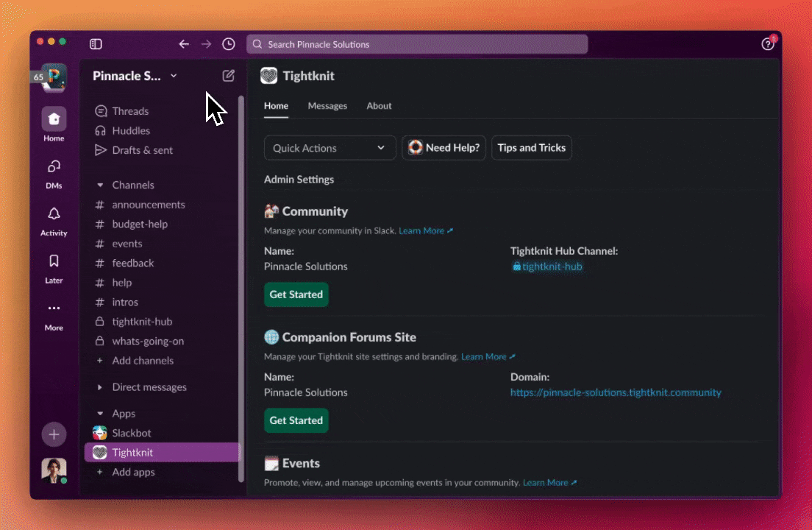Click the Tightknit heart logo in header
This screenshot has height=530, width=812.
tap(268, 76)
